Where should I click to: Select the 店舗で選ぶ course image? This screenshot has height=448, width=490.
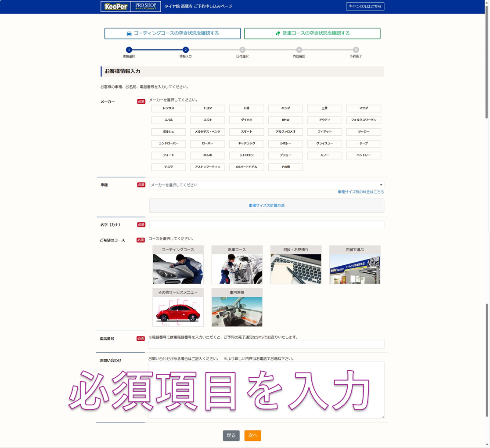click(355, 268)
